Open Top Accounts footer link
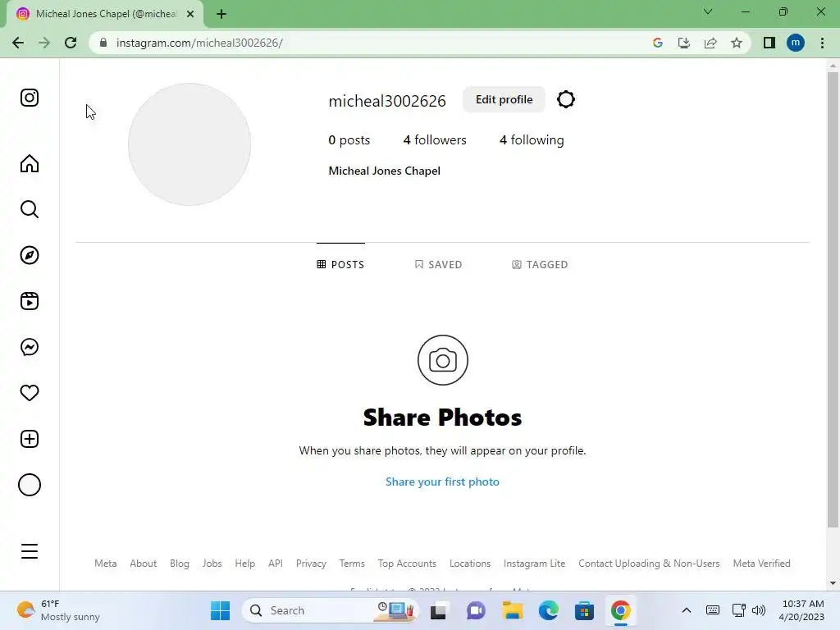840x630 pixels. point(407,564)
